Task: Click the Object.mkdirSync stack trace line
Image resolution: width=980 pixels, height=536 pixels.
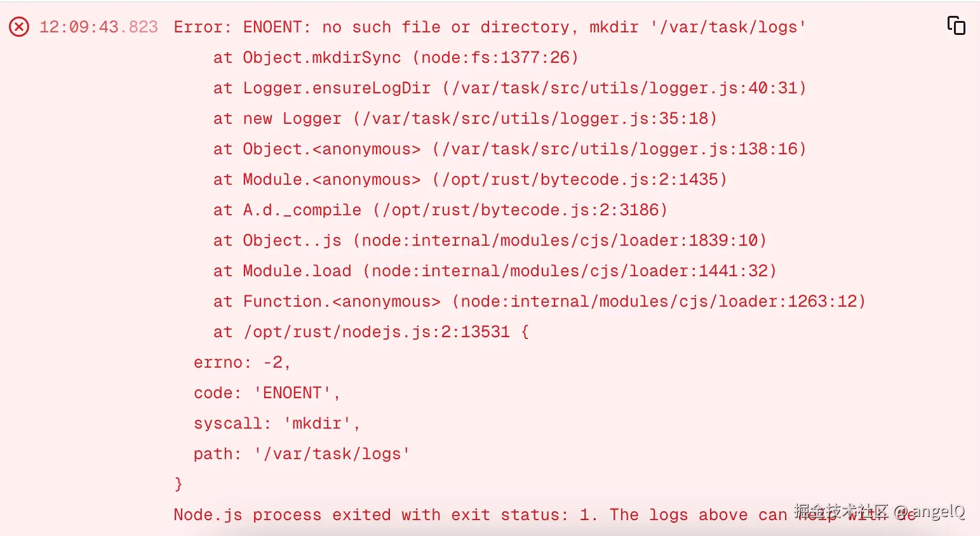Action: coord(395,58)
